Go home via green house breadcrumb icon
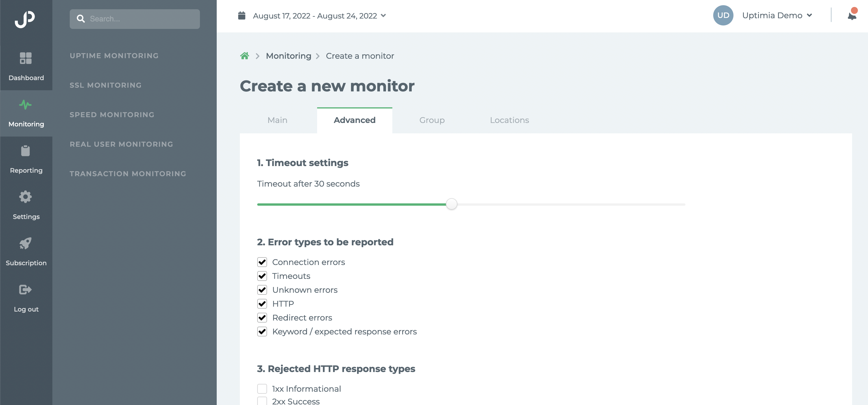The image size is (868, 405). [x=244, y=56]
